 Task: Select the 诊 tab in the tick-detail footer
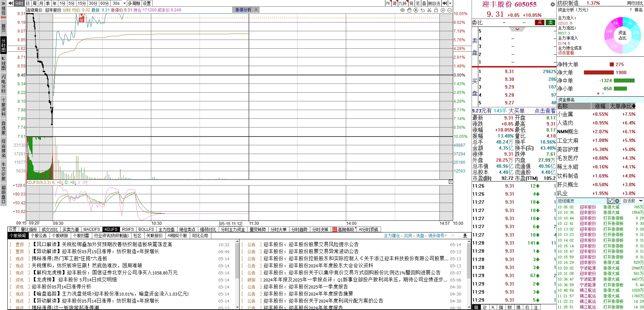(x=485, y=307)
